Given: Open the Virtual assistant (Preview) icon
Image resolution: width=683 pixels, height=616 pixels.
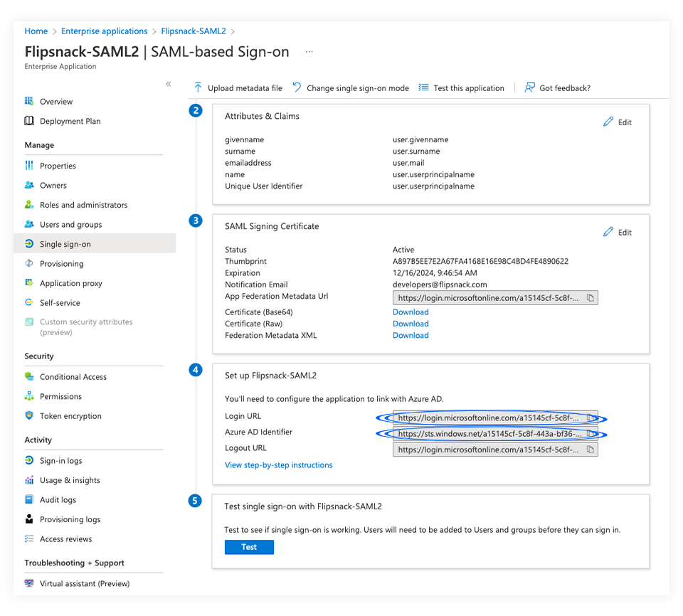Looking at the screenshot, I should point(29,583).
